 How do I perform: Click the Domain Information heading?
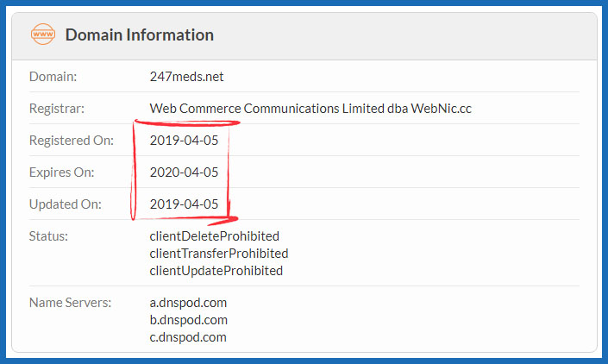[139, 35]
